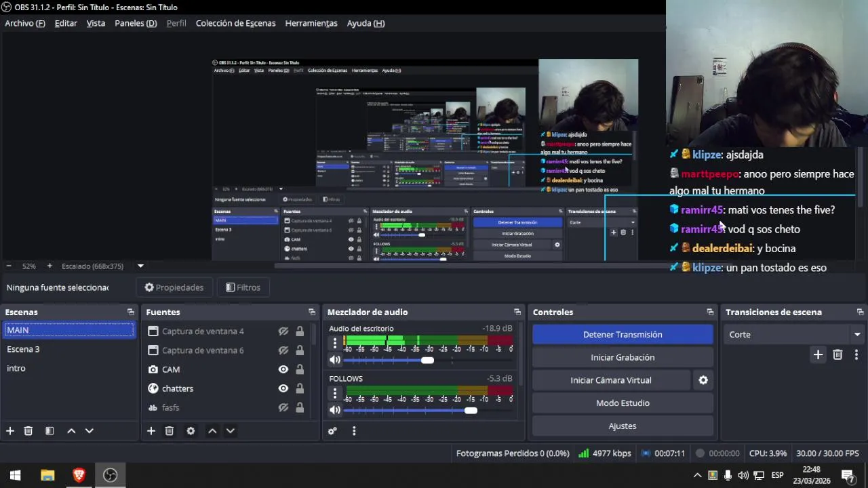Mute FOLLOWS audio speaker
Viewport: 868px width, 488px height.
coord(335,410)
